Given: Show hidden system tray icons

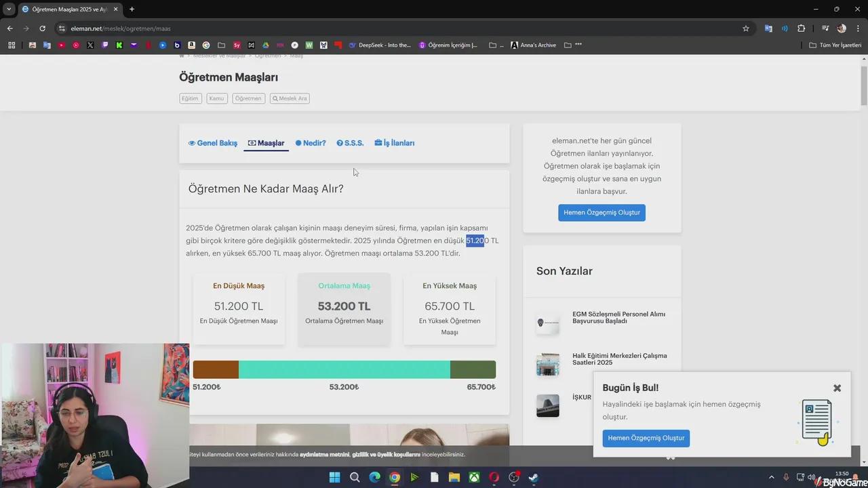Looking at the screenshot, I should click(x=771, y=477).
